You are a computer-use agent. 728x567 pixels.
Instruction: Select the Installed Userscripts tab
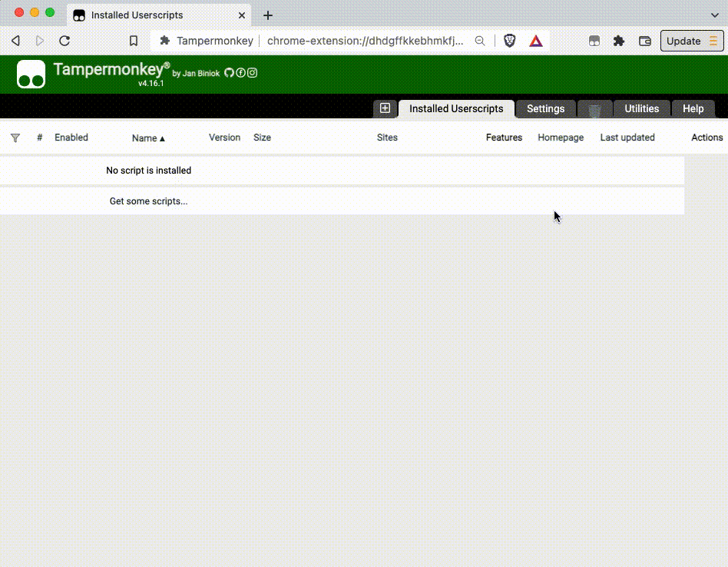click(x=456, y=108)
